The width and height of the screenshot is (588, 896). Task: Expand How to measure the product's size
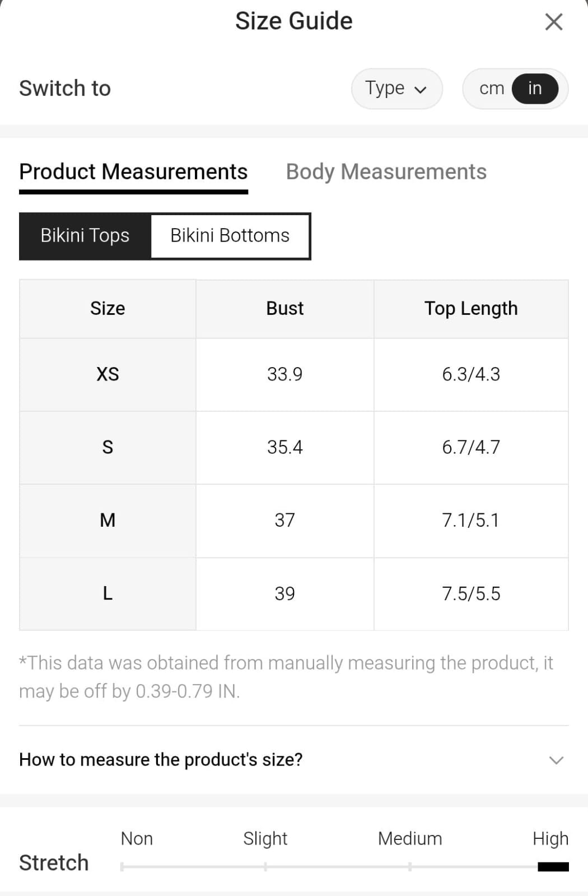click(161, 759)
